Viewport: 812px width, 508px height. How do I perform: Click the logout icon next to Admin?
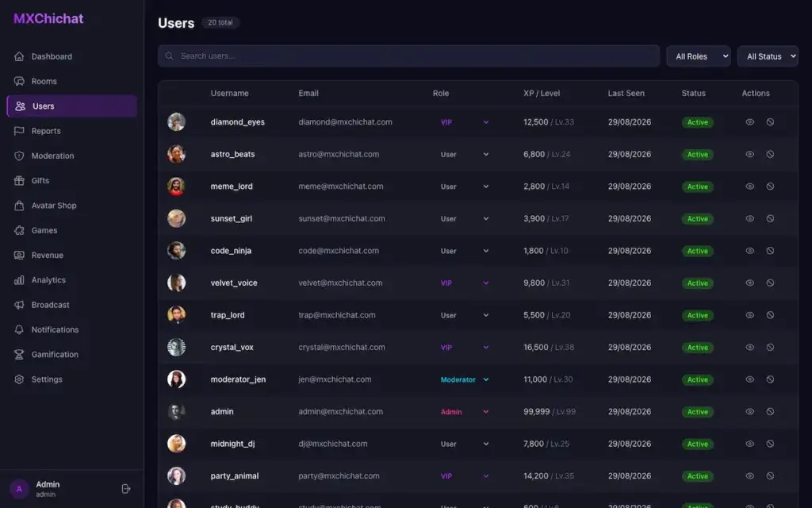tap(126, 489)
